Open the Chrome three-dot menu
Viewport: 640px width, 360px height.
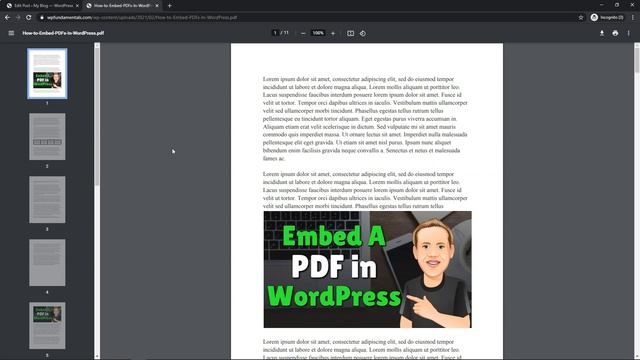coord(633,18)
